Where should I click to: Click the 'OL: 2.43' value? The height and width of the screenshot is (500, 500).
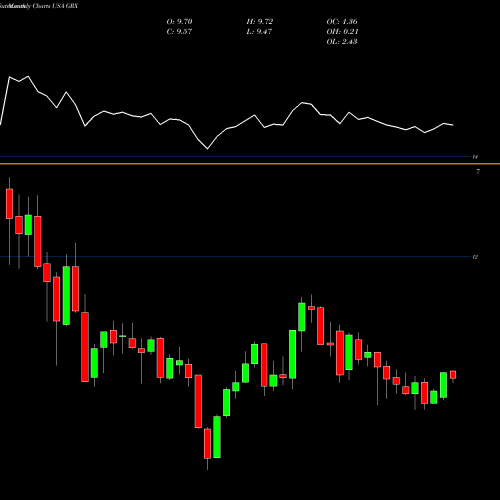click(342, 42)
